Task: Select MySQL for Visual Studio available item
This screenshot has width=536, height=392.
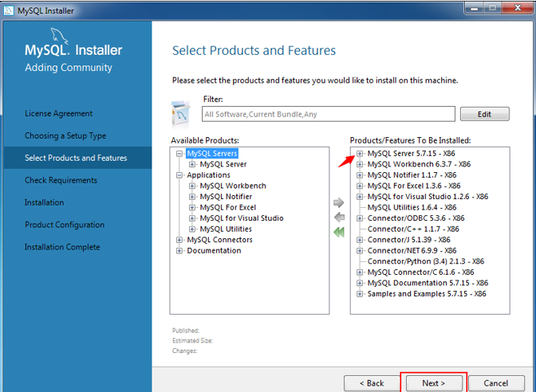Action: [242, 218]
